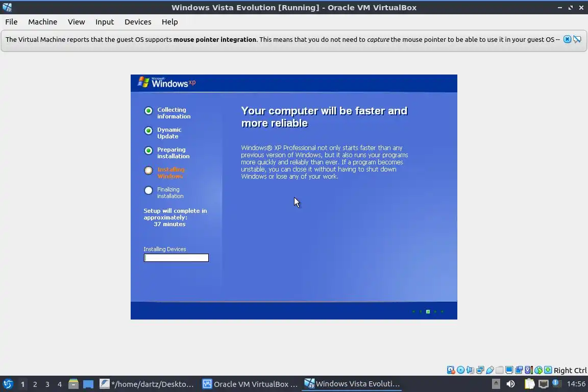This screenshot has width=588, height=392.
Task: Switch to workspace 3
Action: pyautogui.click(x=47, y=384)
